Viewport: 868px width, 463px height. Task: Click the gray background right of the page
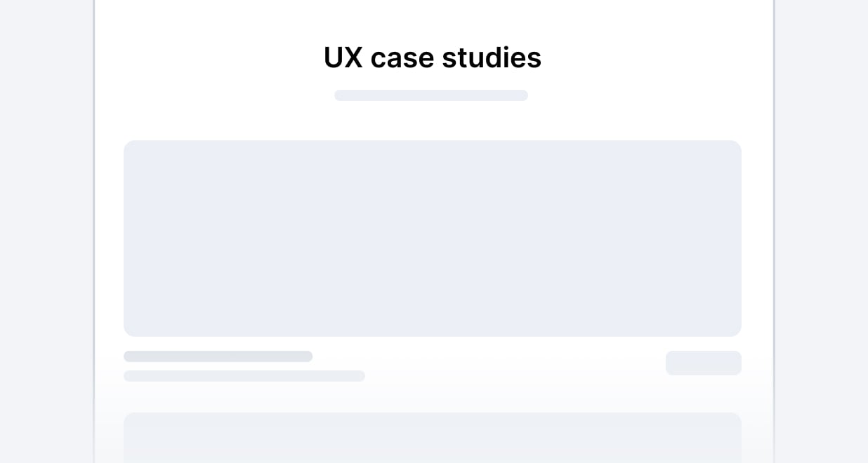coord(822,231)
